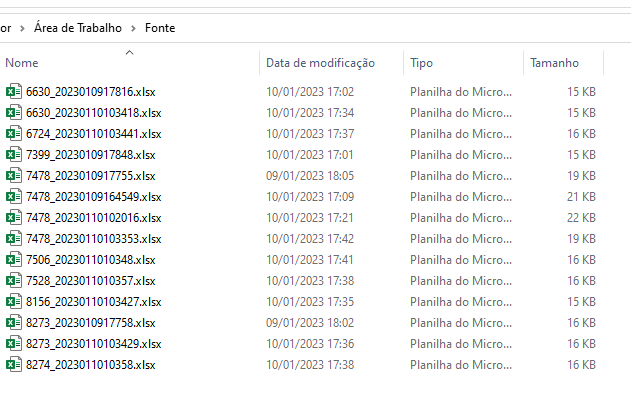Select file 6630_20230110103418.xlsx by name

[x=94, y=113]
